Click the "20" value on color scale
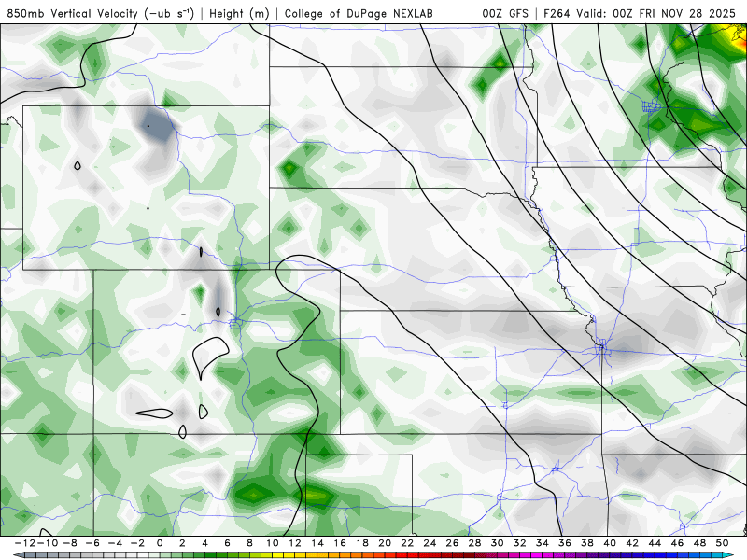The image size is (747, 560). coord(385,543)
